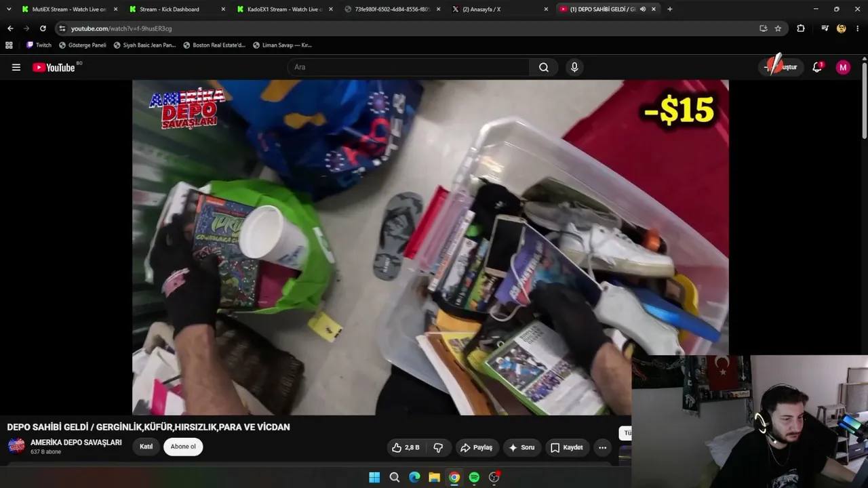Click the Oluştur create button
Screen dimensions: 868x488
pyautogui.click(x=781, y=67)
